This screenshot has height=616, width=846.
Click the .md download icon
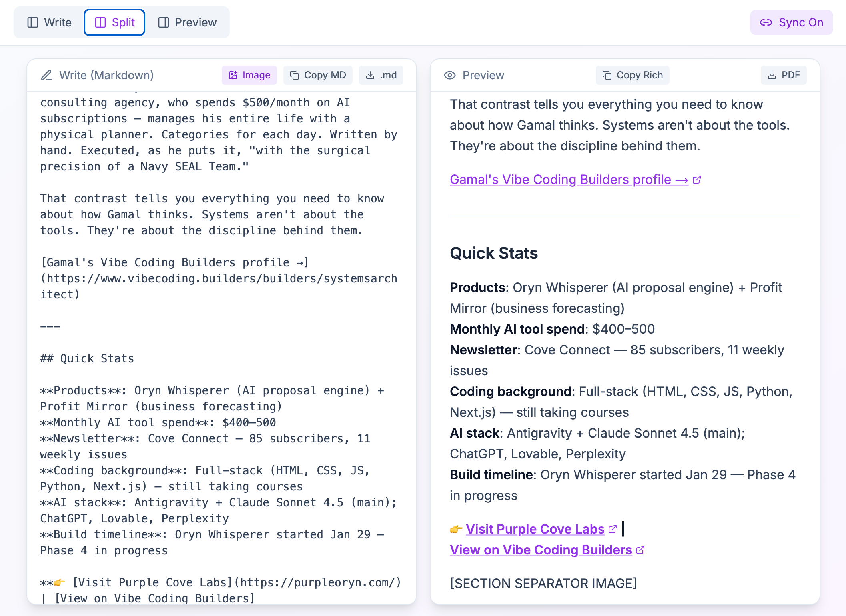click(370, 75)
